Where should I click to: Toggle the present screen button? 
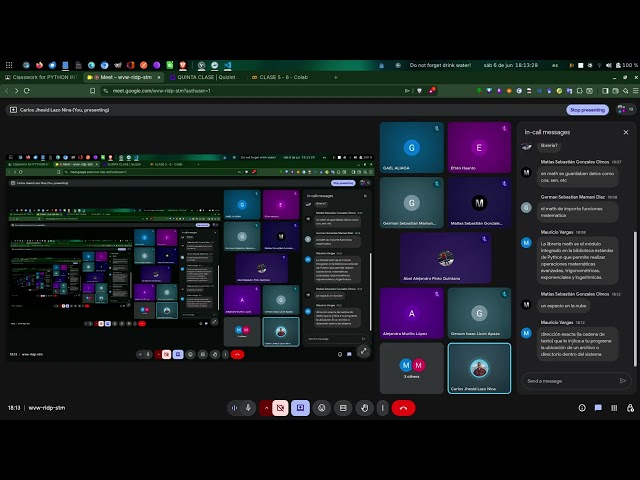pos(300,408)
